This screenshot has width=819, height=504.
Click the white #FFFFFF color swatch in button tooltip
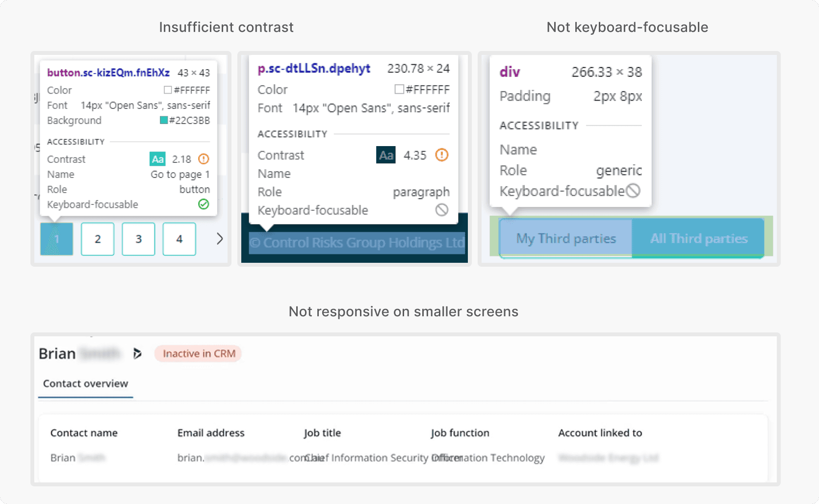point(168,90)
